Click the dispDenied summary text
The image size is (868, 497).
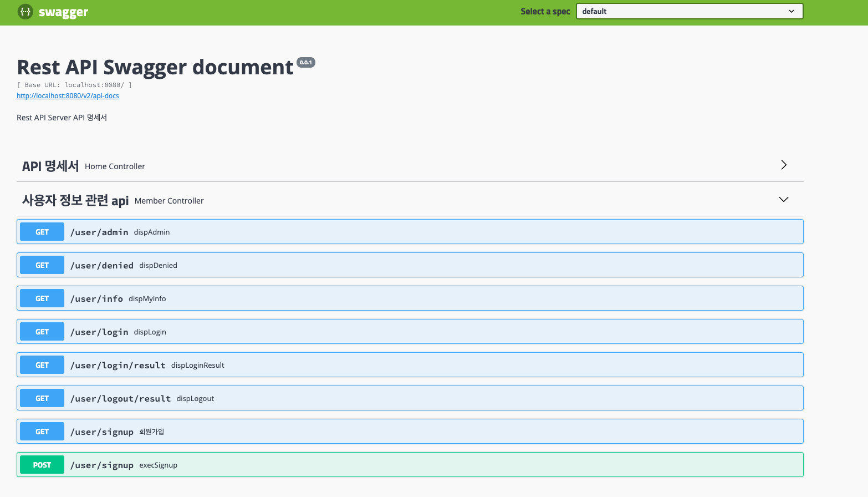click(x=159, y=265)
